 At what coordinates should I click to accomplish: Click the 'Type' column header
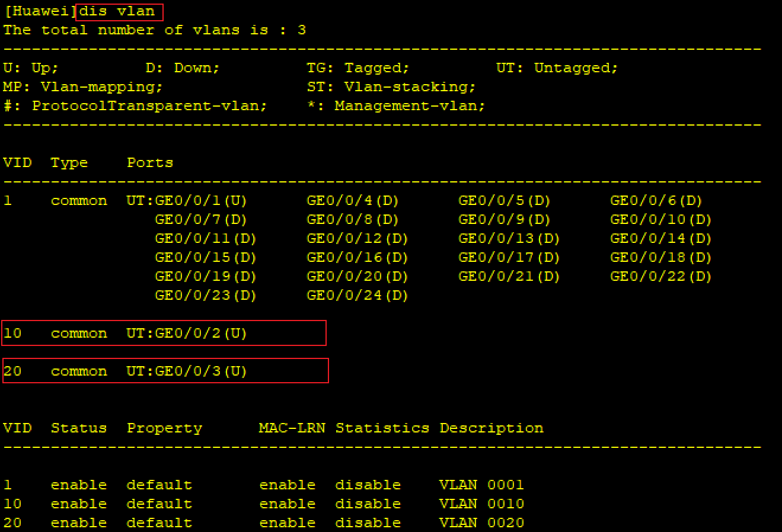(69, 163)
